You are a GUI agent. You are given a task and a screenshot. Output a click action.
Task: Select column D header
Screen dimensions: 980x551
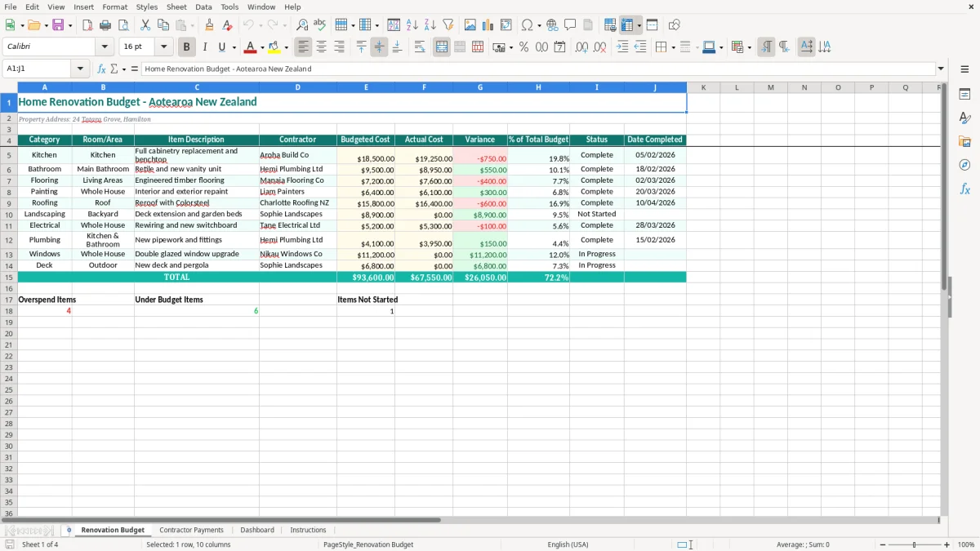(x=297, y=87)
